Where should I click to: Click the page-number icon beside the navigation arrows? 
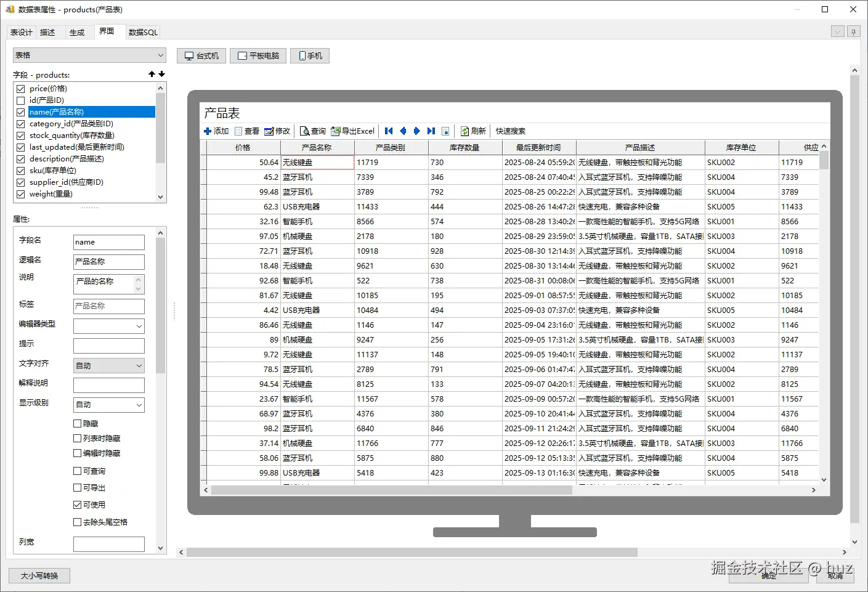(x=445, y=131)
